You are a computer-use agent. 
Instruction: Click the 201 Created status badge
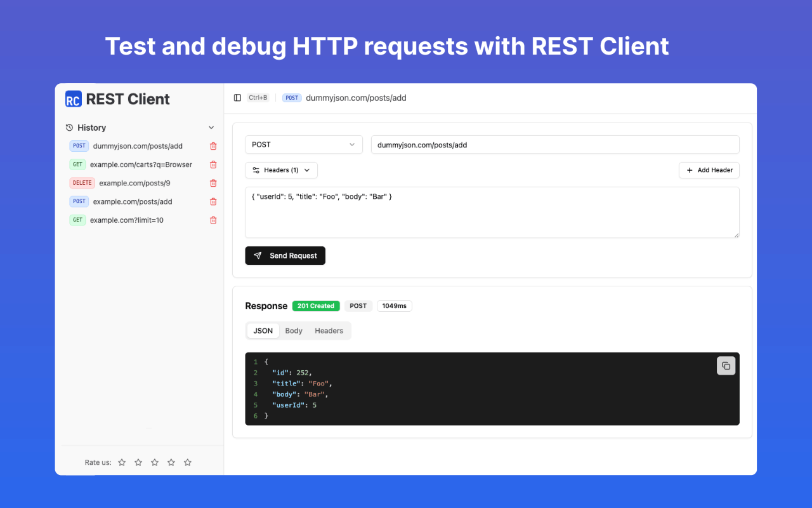(x=315, y=305)
